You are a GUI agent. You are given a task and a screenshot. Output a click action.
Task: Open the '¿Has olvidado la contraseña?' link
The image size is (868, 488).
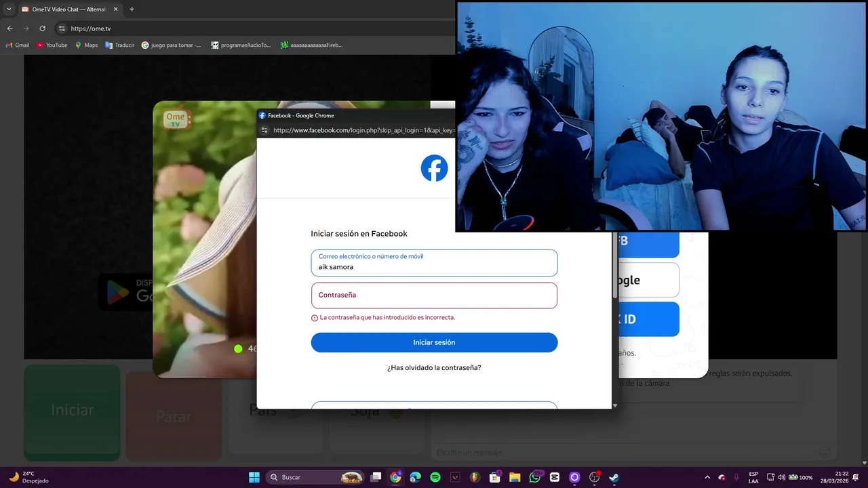click(434, 368)
